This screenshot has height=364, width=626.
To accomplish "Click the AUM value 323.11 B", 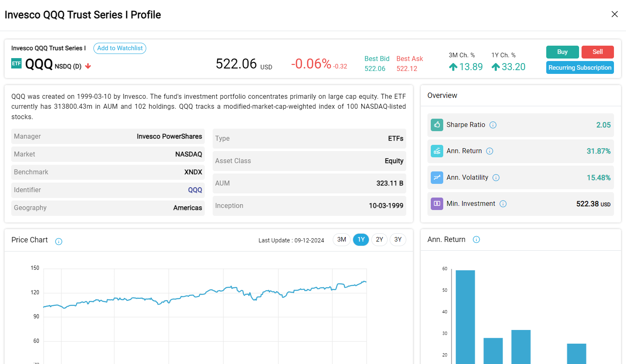I will [390, 183].
